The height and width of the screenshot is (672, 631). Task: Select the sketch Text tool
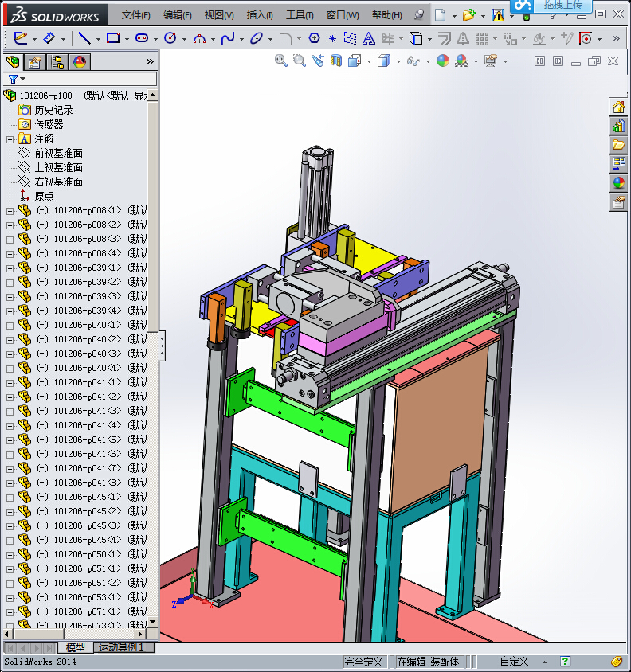tap(368, 39)
